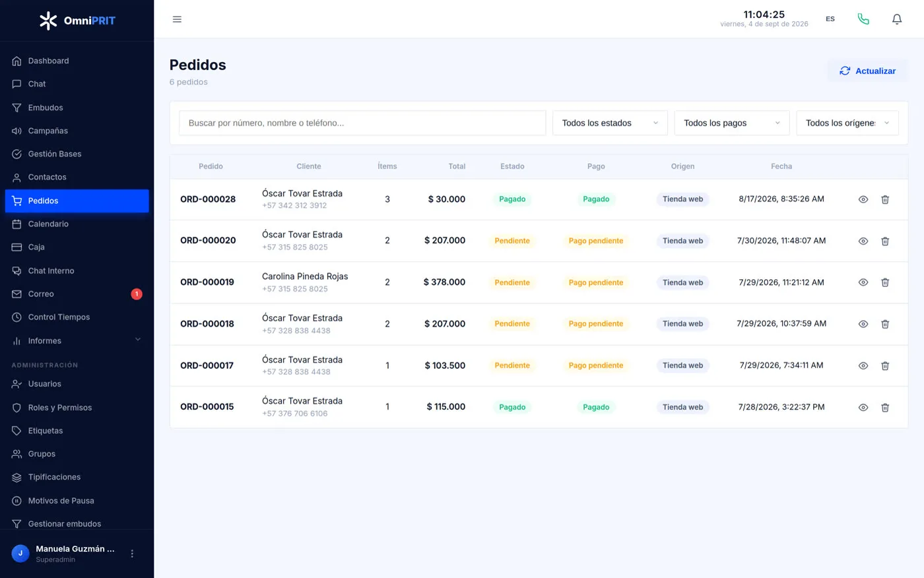Click the order search field
Viewport: 924px width, 578px height.
point(362,123)
